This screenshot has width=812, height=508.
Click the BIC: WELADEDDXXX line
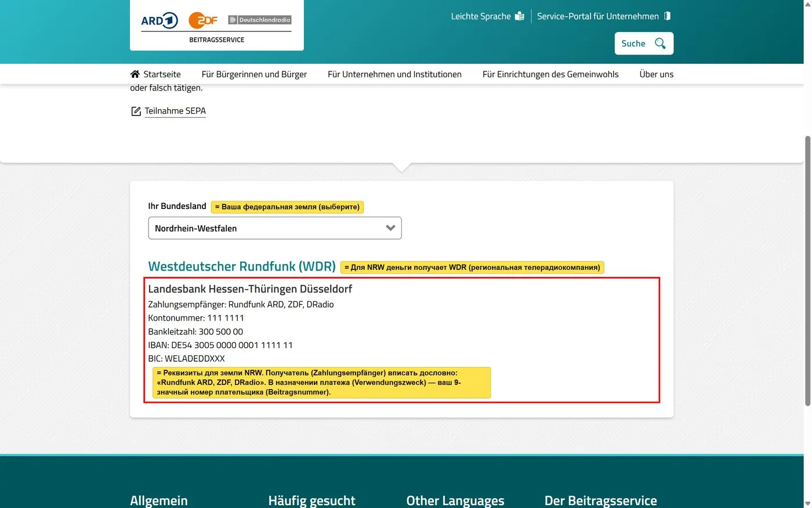tap(186, 359)
